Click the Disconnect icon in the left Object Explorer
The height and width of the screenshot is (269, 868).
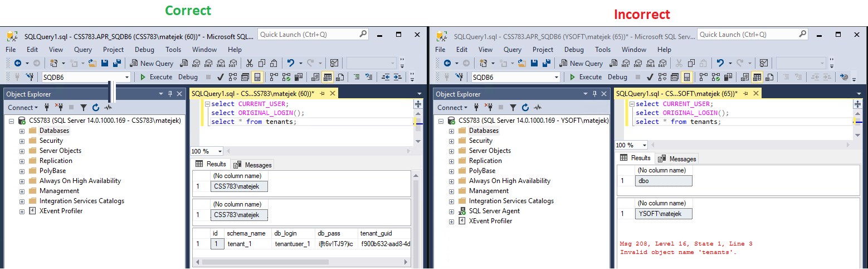coord(59,107)
